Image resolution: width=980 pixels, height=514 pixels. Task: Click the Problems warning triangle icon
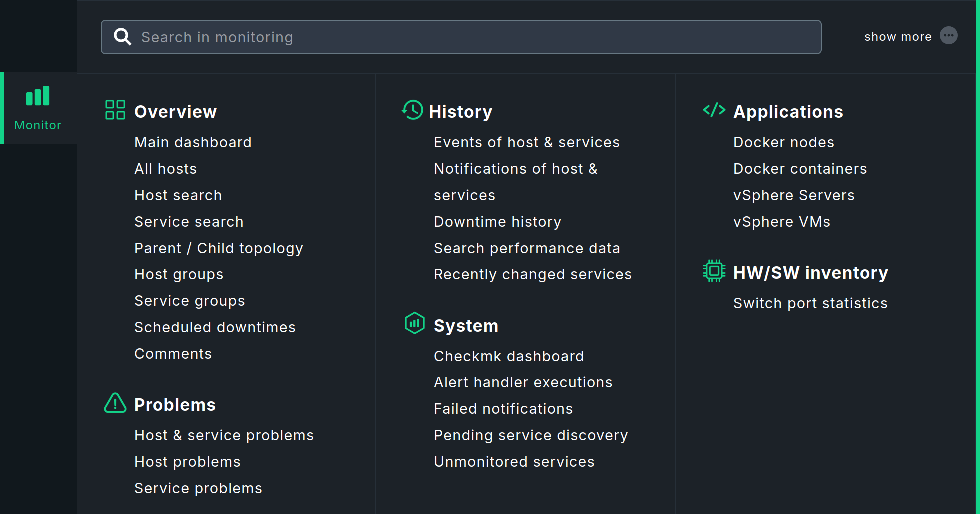[x=114, y=403]
